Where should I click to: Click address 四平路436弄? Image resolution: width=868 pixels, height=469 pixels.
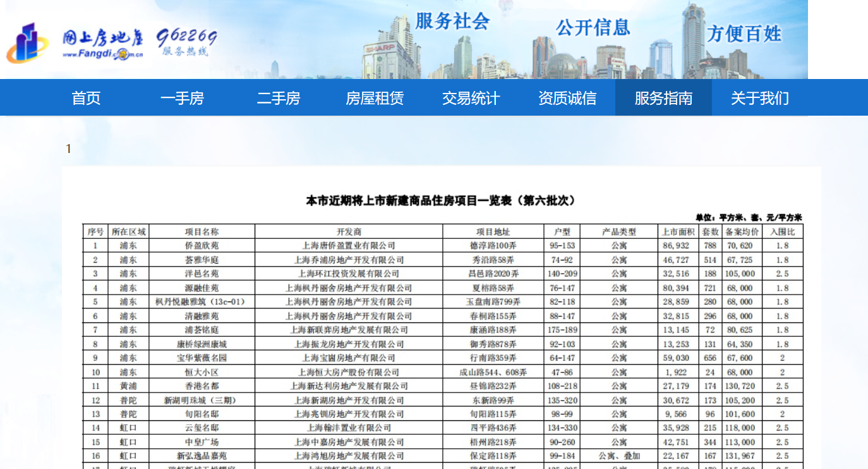point(493,428)
